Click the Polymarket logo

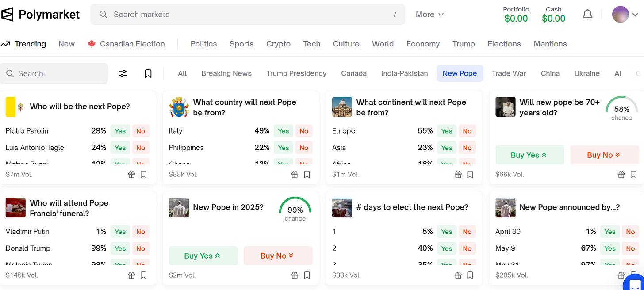(x=40, y=15)
